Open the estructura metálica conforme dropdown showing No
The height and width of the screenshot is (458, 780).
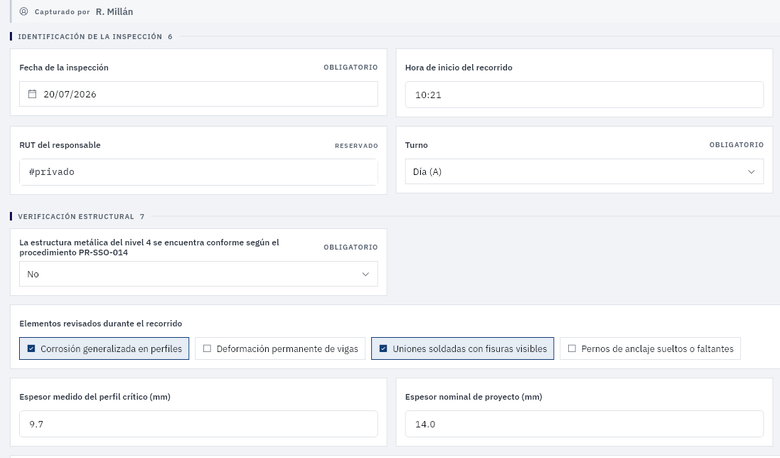tap(198, 274)
